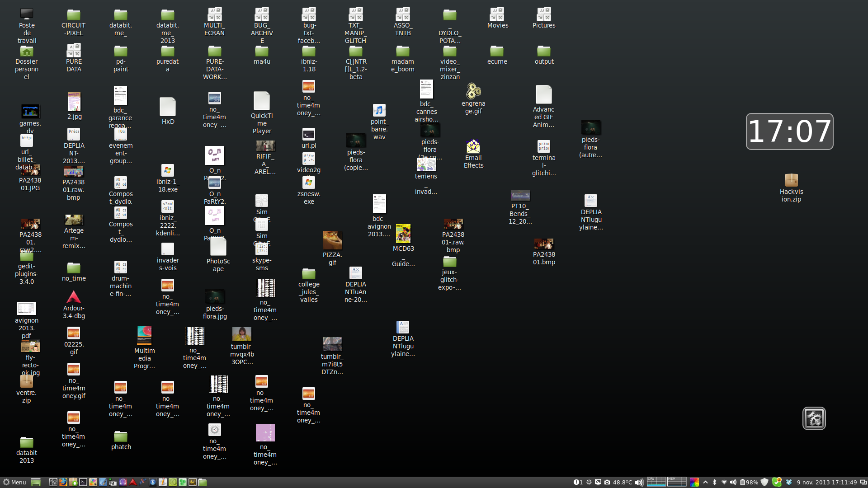Open the Poste de travail computer icon
868x488 pixels.
click(x=27, y=14)
